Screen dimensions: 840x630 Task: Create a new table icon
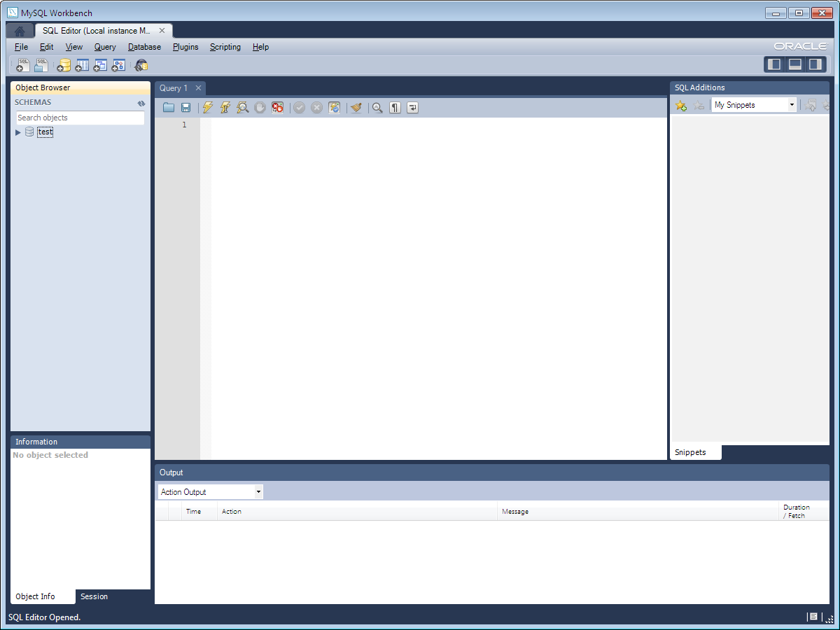pos(82,65)
